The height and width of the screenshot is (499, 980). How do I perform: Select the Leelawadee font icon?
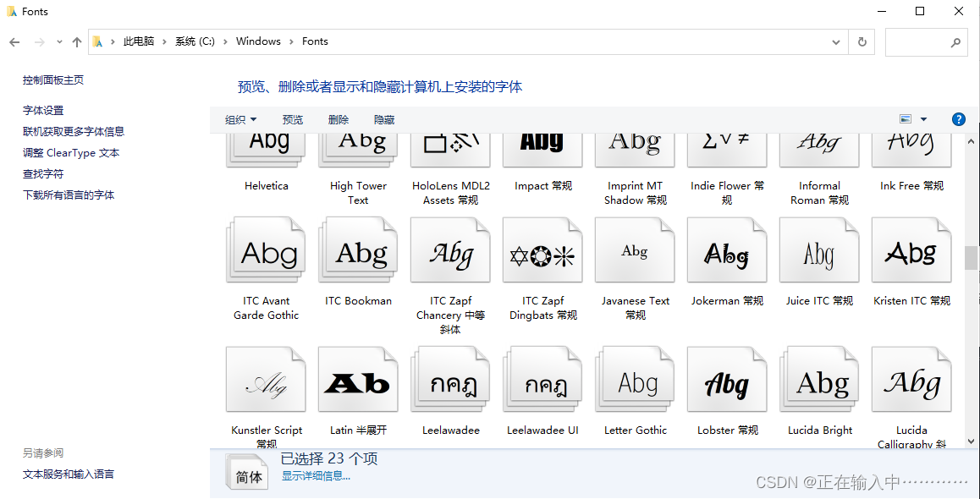pos(450,380)
